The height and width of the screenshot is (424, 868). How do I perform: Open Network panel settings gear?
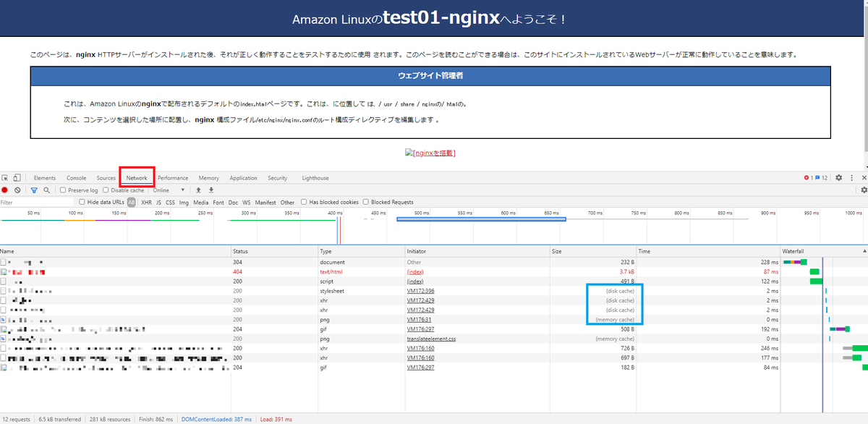(x=863, y=190)
